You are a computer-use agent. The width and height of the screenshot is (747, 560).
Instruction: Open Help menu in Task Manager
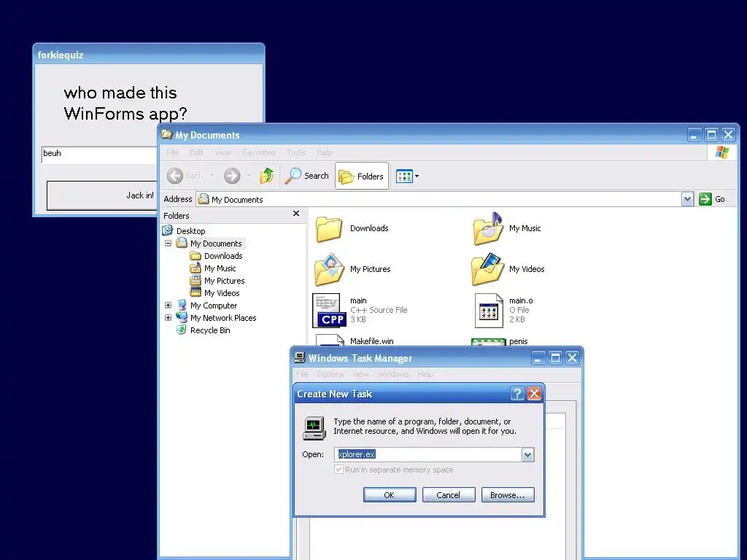click(x=425, y=374)
